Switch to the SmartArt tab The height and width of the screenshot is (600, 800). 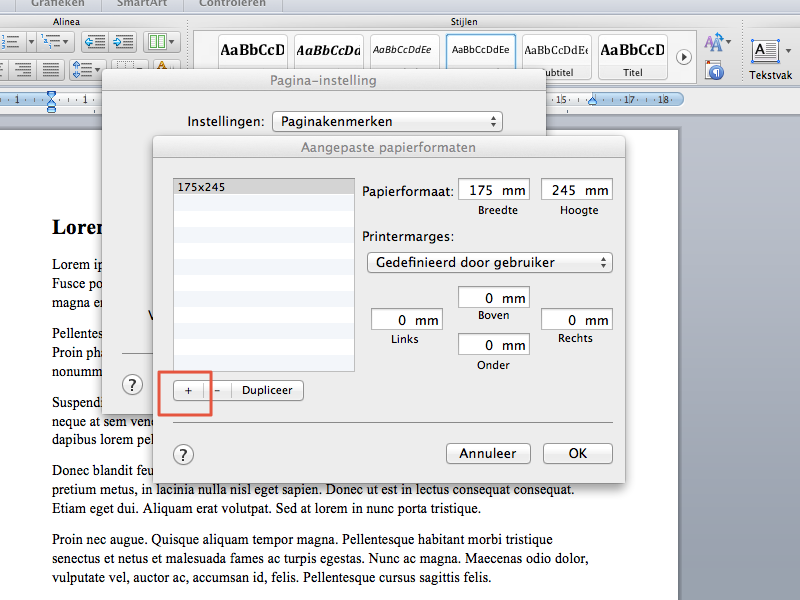tap(142, 4)
